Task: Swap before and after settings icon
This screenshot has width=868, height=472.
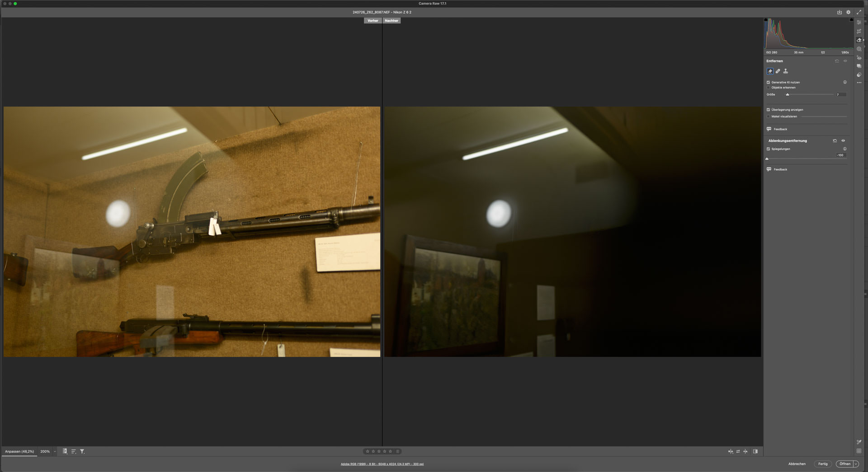Action: (x=738, y=451)
